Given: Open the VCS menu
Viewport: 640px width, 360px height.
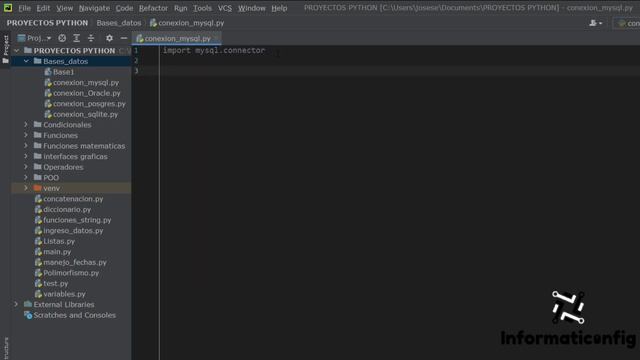Looking at the screenshot, I should coord(224,8).
